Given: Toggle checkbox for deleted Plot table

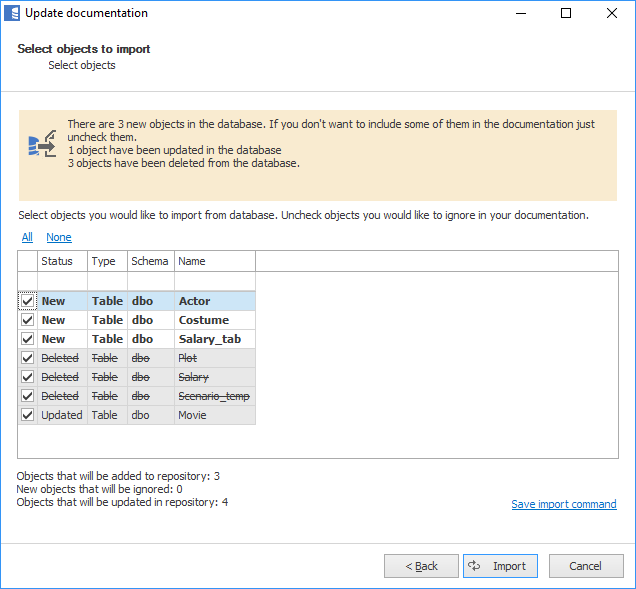Looking at the screenshot, I should (x=27, y=358).
